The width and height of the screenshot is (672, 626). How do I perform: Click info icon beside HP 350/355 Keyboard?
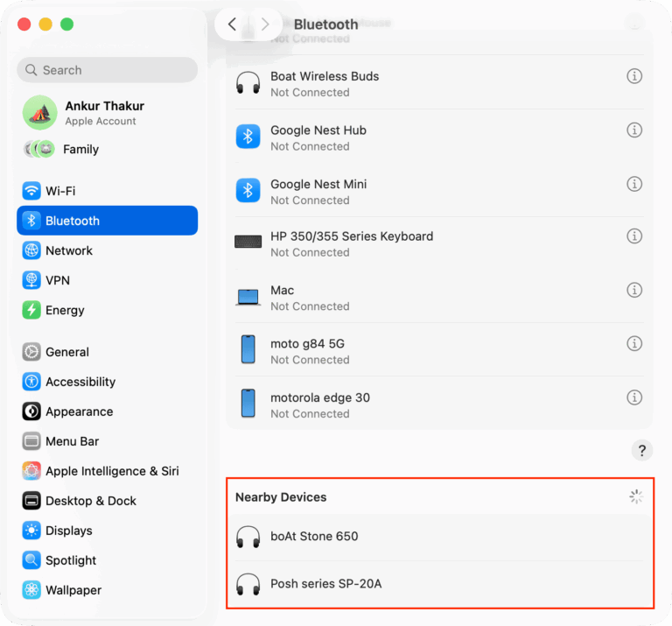coord(634,236)
